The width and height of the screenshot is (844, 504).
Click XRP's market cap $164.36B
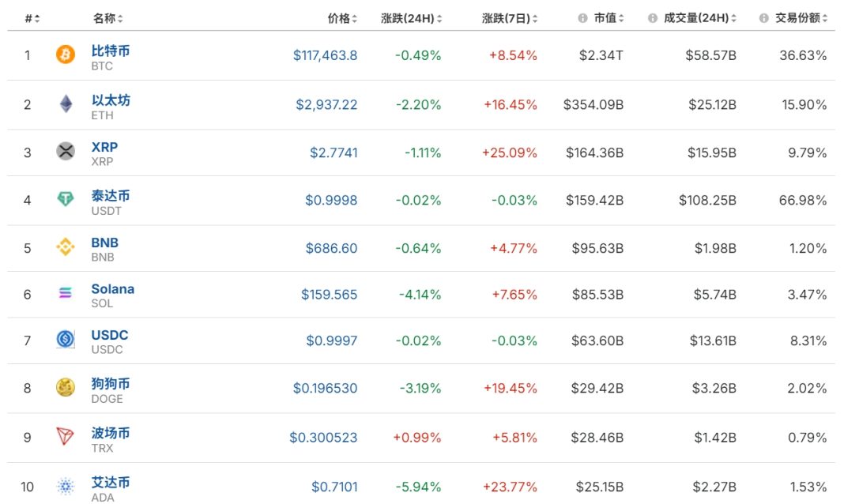tap(595, 152)
